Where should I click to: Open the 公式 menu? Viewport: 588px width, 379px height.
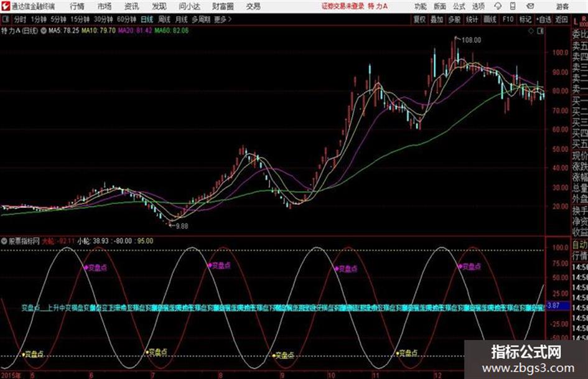tap(459, 6)
